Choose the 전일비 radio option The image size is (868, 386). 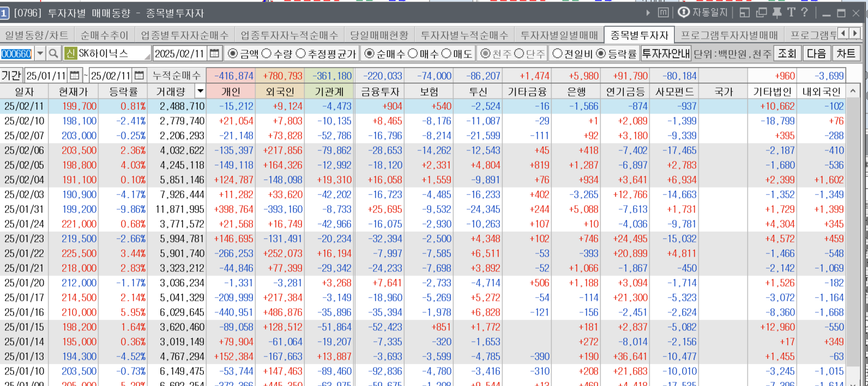tap(557, 53)
